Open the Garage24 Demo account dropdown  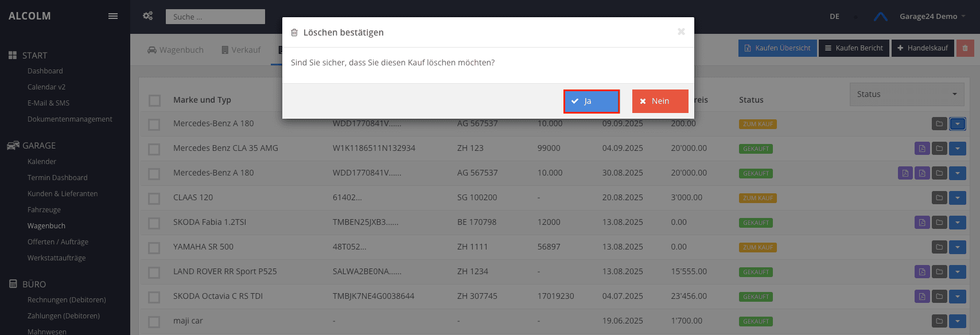[x=932, y=17]
